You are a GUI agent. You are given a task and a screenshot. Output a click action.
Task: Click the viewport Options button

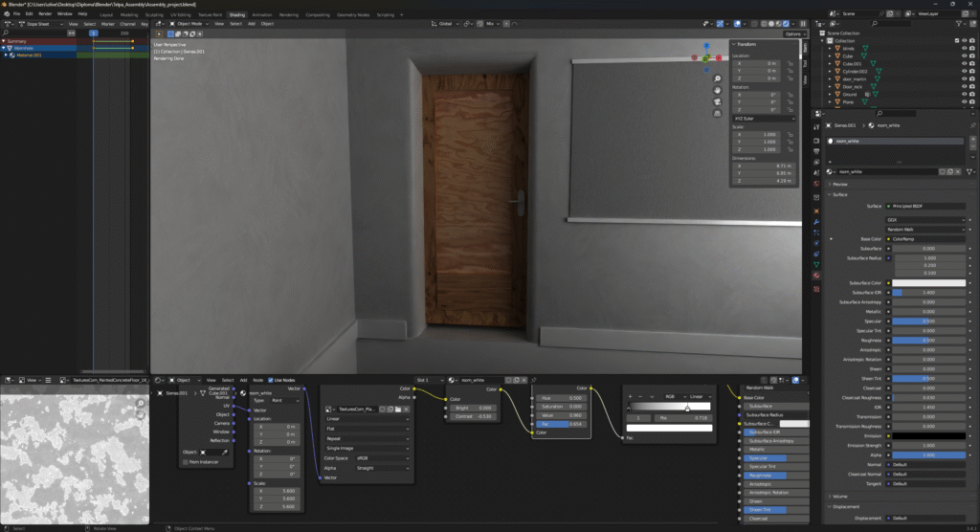point(794,33)
